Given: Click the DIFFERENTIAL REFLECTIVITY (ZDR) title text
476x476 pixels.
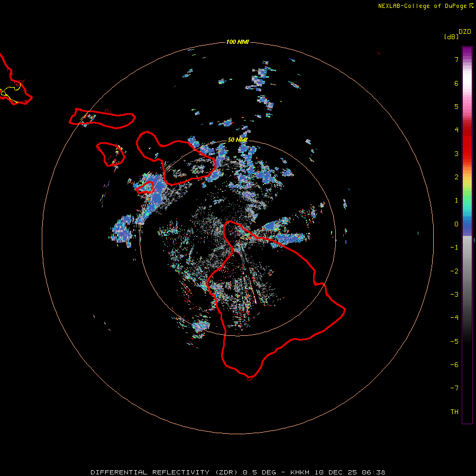Looking at the screenshot, I should tap(164, 472).
